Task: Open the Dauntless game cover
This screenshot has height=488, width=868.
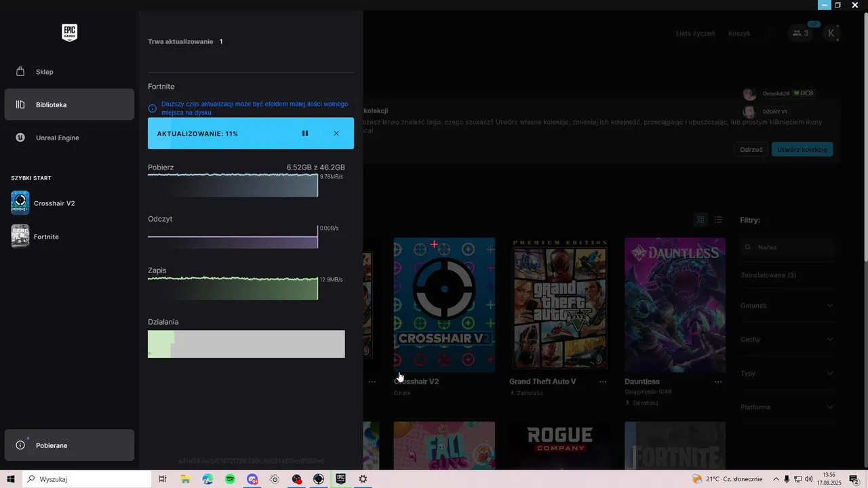Action: point(675,304)
